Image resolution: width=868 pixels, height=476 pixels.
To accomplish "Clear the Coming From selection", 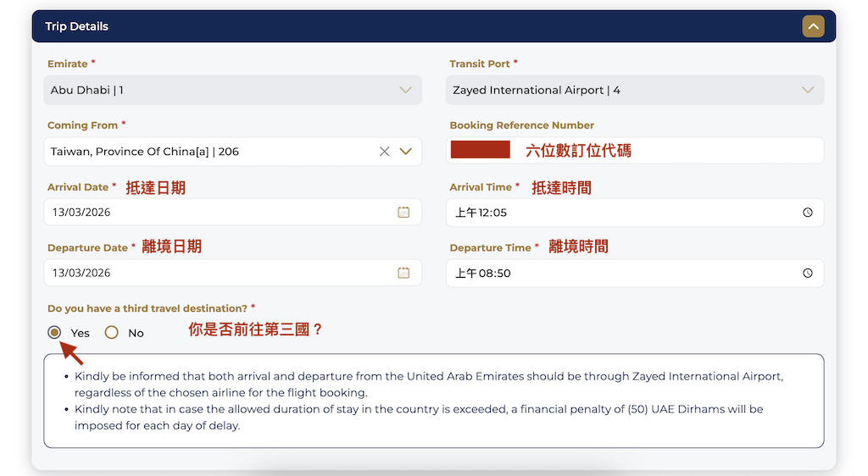I will 384,152.
